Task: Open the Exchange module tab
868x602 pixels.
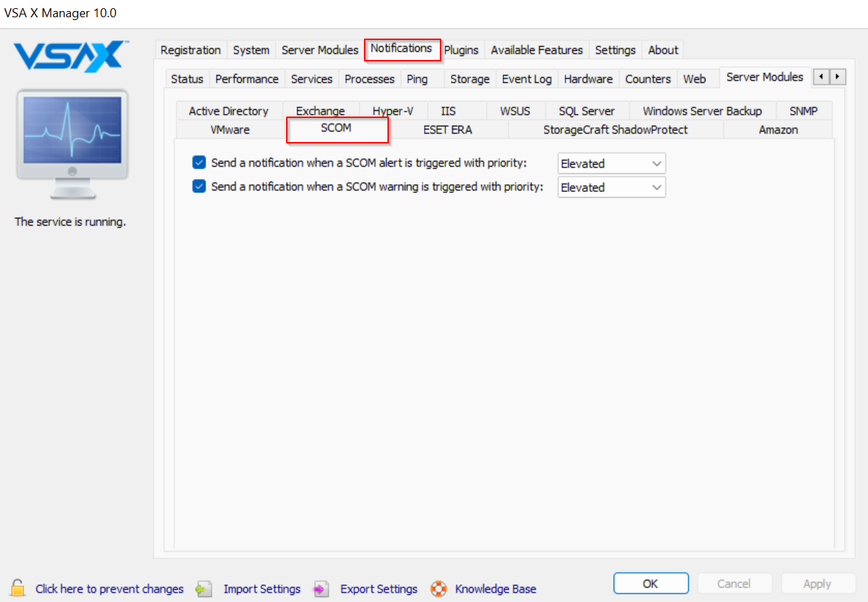Action: pos(320,111)
